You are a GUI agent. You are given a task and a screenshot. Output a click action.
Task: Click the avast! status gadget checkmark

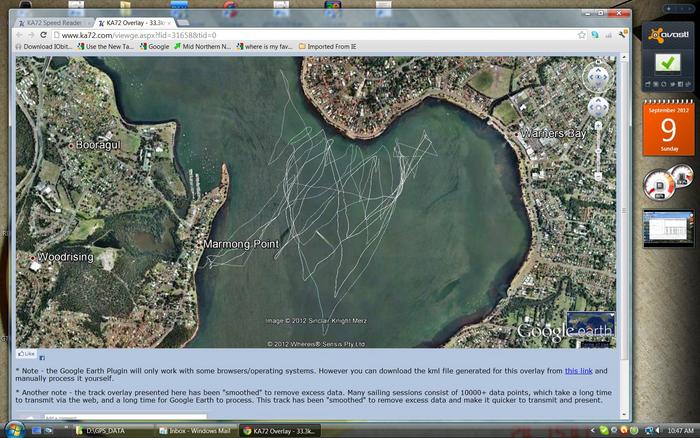click(667, 63)
